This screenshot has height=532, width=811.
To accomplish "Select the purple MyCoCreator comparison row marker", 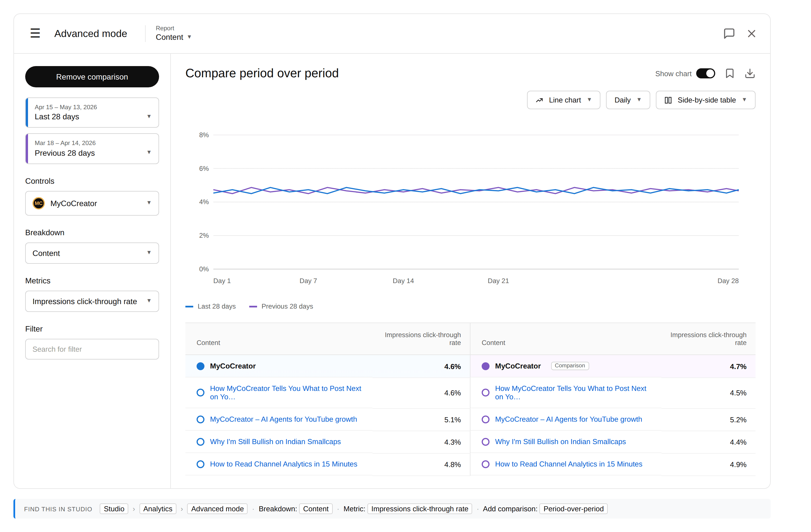I will click(x=486, y=366).
